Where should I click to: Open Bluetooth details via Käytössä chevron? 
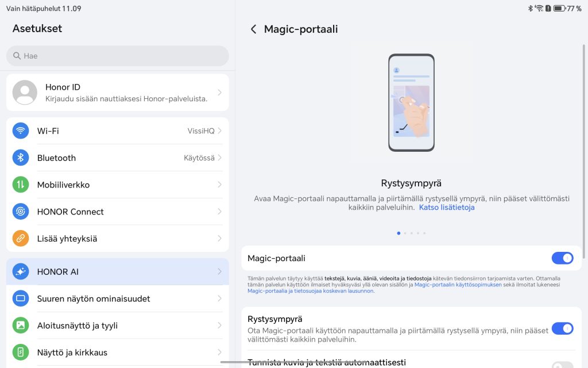click(219, 158)
